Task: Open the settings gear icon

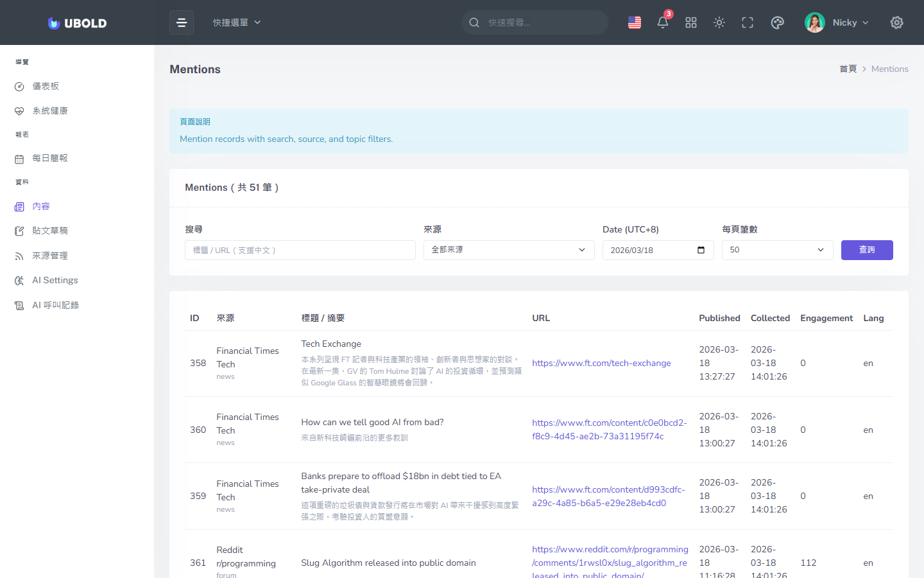Action: 896,22
